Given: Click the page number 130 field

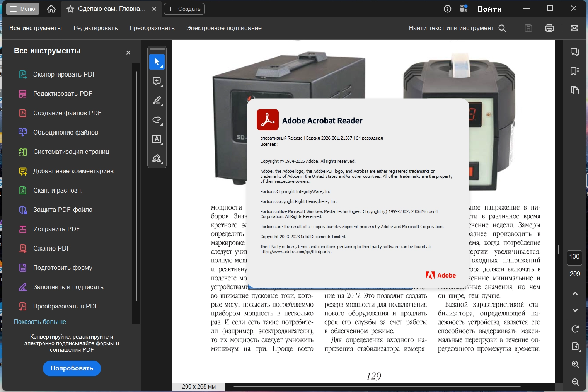Looking at the screenshot, I should [x=574, y=257].
